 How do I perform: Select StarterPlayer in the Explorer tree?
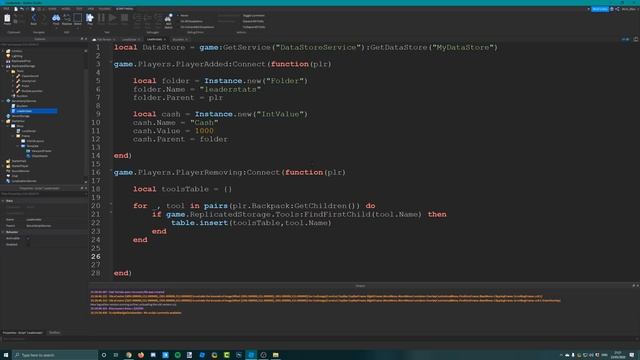coord(20,166)
